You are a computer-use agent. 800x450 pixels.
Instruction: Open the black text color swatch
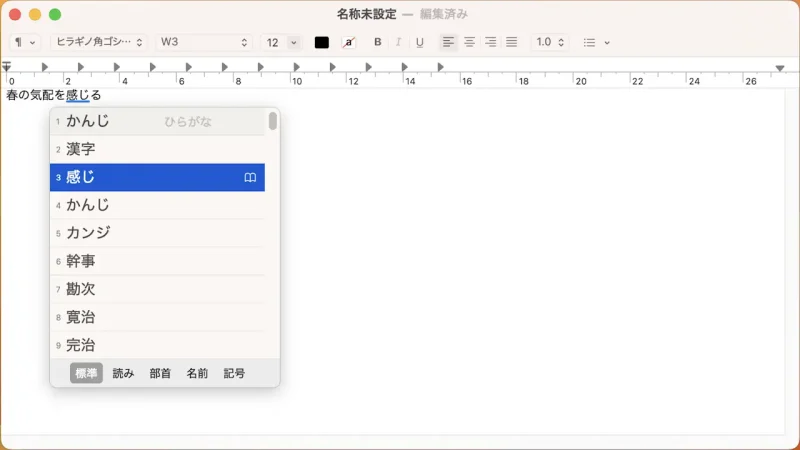coord(322,42)
